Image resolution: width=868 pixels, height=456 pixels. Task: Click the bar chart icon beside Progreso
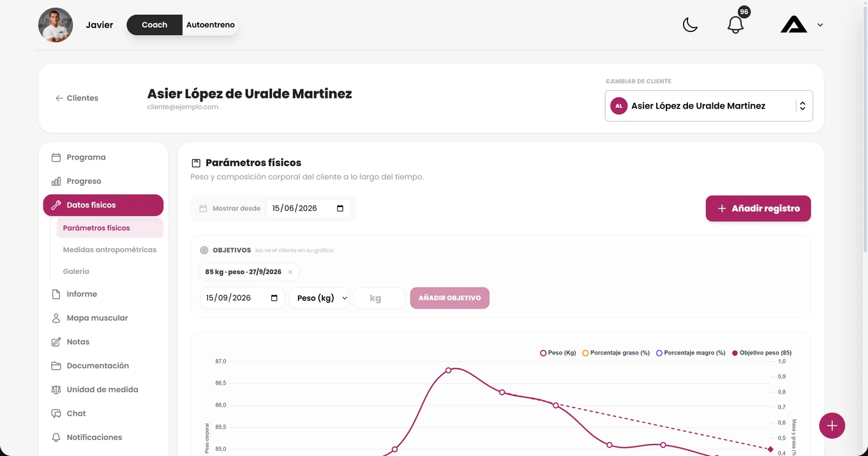56,181
